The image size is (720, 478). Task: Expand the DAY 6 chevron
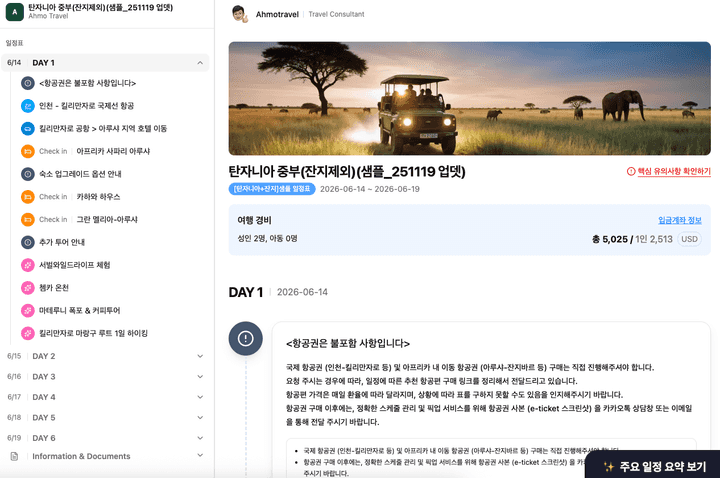tap(200, 438)
